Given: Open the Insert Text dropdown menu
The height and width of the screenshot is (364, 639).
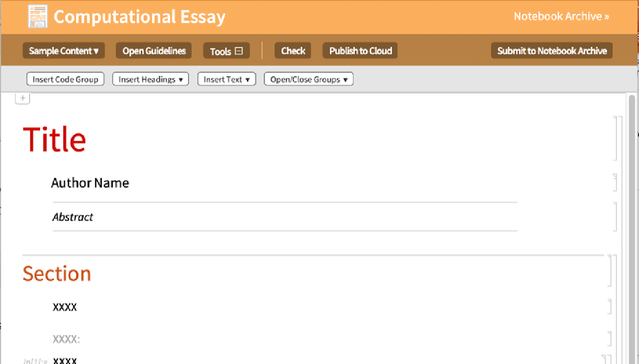Looking at the screenshot, I should [x=227, y=79].
